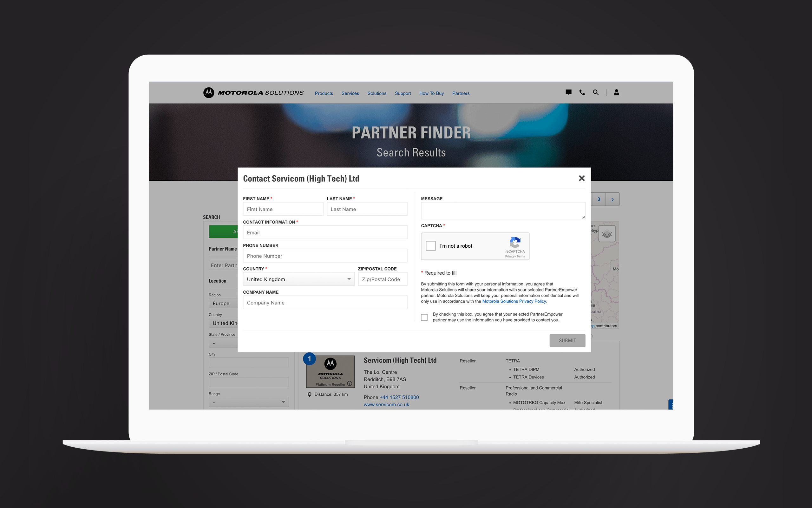The image size is (812, 508).
Task: Click the Message text area
Action: [x=503, y=211]
